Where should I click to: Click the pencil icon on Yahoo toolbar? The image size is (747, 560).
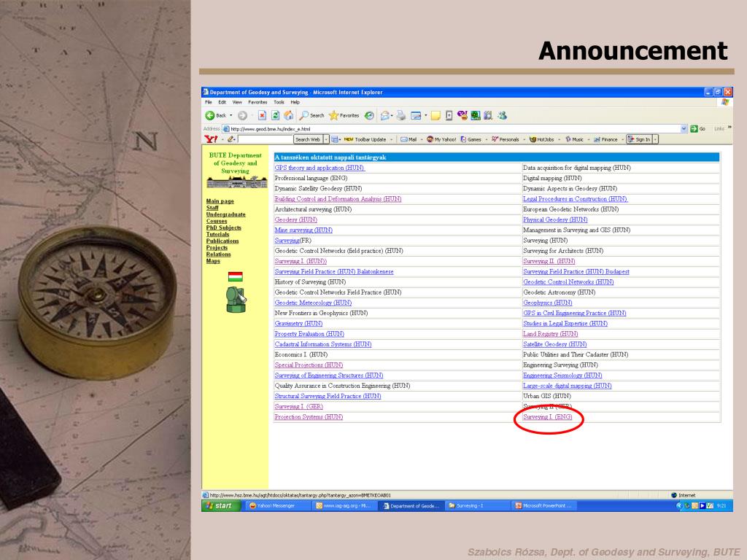(231, 139)
